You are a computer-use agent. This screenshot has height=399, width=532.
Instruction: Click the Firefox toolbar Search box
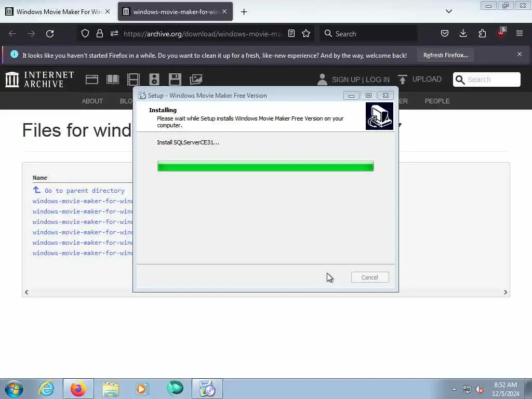[368, 34]
